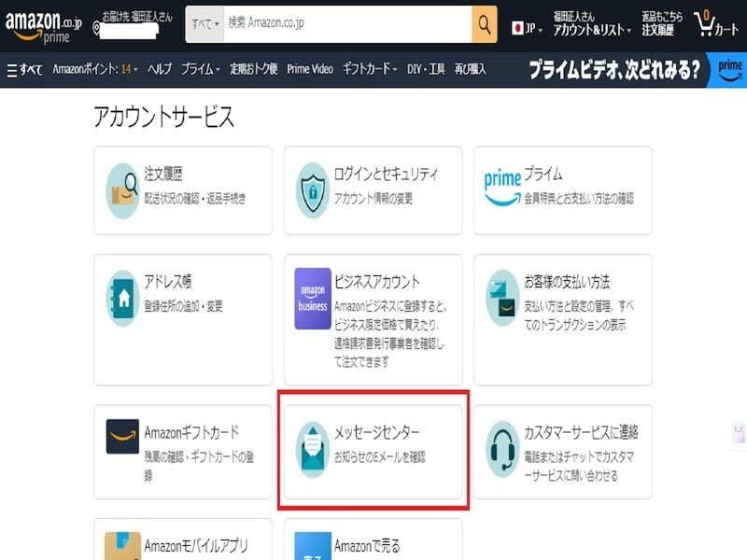Click the prime logo in プライム card
The image size is (747, 560).
pos(502,187)
